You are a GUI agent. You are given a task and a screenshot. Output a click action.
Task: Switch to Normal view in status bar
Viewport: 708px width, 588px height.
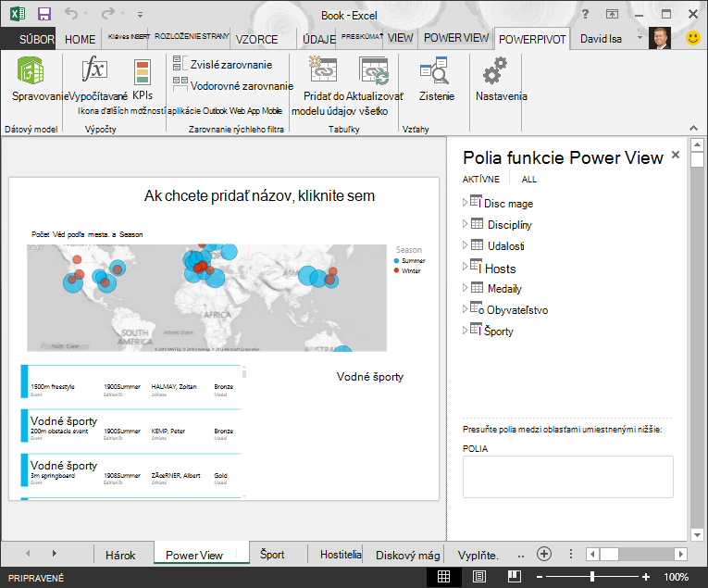(x=443, y=577)
